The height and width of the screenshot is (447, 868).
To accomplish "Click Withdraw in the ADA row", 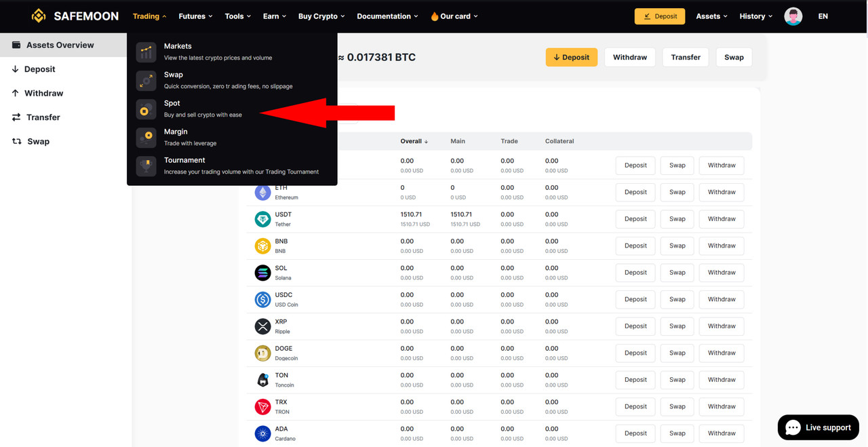I will tap(722, 433).
